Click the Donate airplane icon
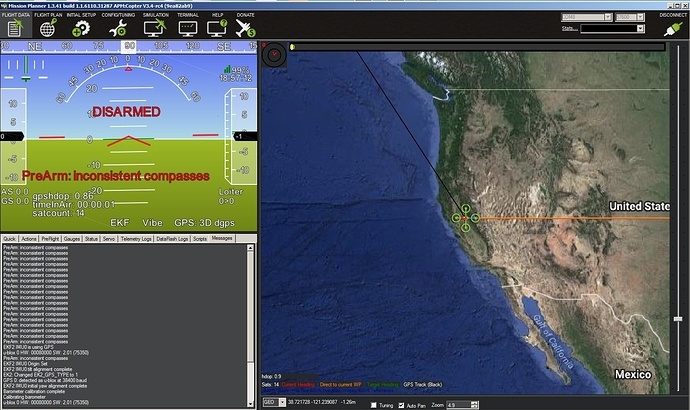 (x=245, y=28)
